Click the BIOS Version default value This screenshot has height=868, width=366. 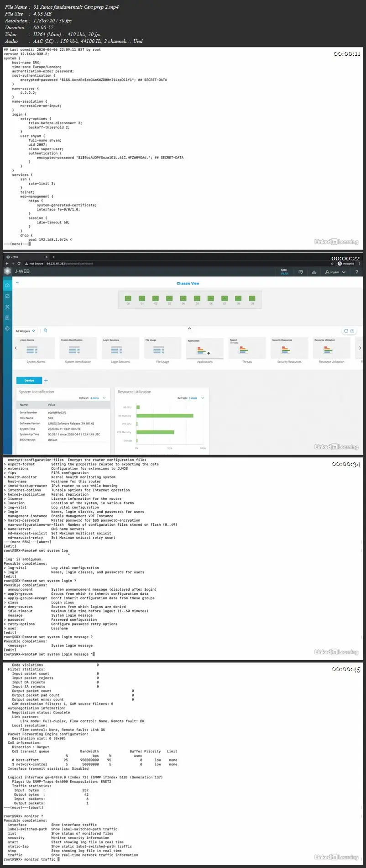point(52,440)
